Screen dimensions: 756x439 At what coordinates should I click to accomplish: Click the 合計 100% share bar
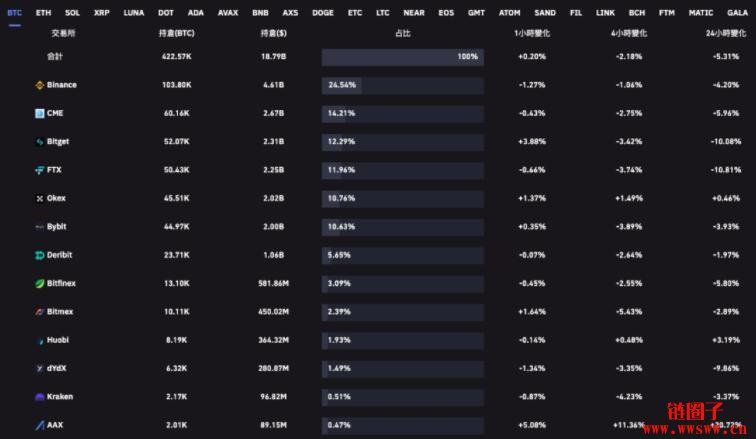tap(403, 57)
